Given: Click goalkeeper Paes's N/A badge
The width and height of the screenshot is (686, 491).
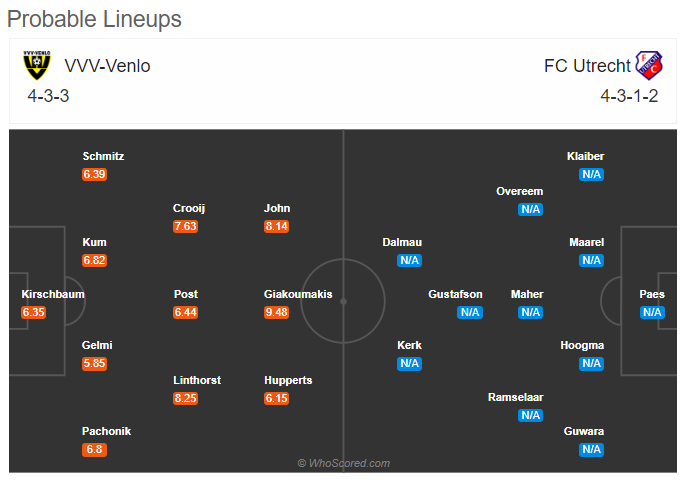Looking at the screenshot, I should (652, 312).
